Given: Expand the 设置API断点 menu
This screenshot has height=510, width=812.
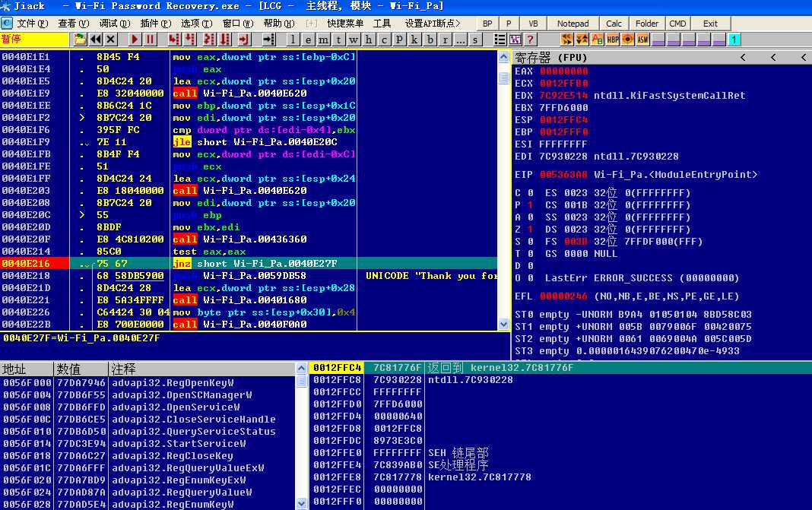Looking at the screenshot, I should point(433,24).
